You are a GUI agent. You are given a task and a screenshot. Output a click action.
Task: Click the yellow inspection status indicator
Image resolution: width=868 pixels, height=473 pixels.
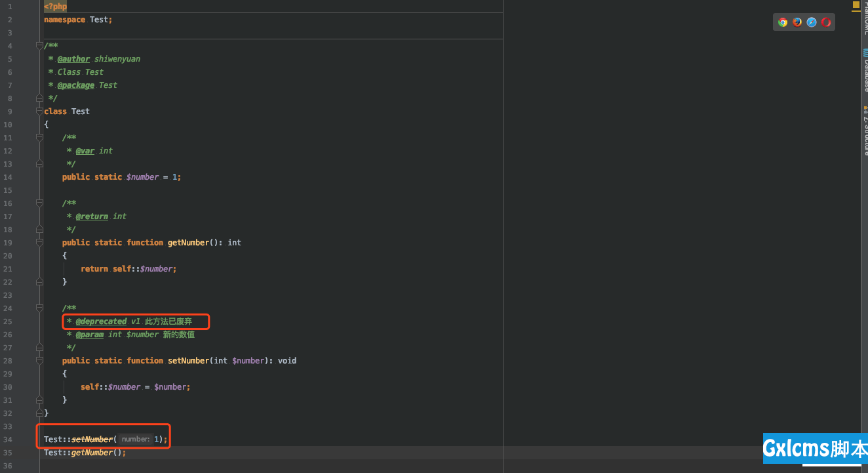(856, 5)
